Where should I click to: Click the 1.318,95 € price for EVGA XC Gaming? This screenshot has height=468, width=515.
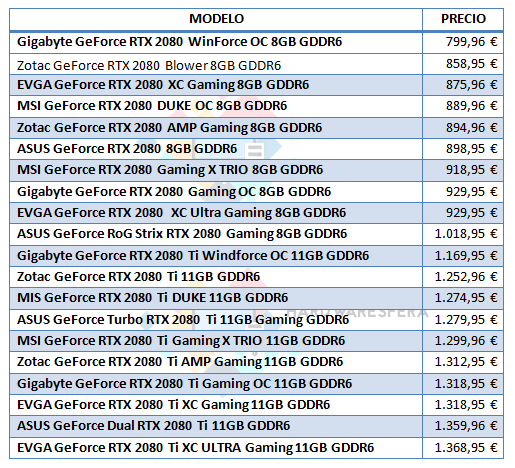(463, 405)
